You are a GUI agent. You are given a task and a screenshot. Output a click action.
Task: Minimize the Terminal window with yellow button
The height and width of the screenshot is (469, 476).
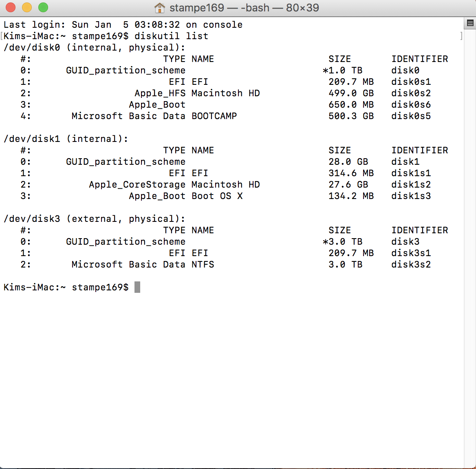[27, 7]
